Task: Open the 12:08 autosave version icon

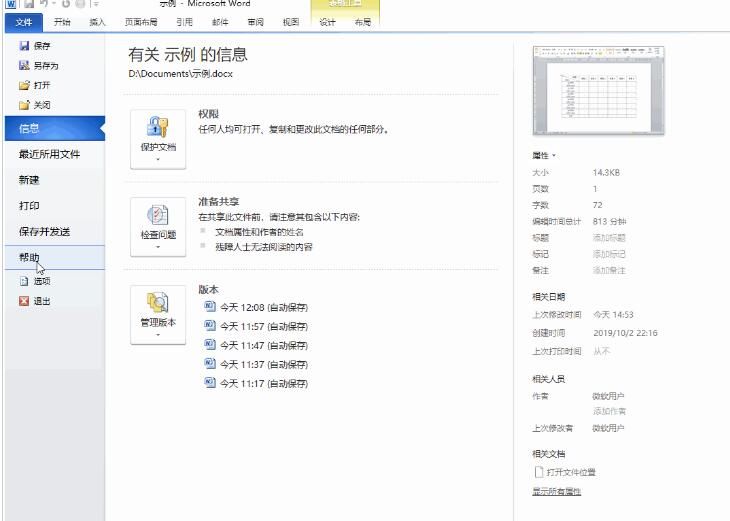Action: click(210, 306)
